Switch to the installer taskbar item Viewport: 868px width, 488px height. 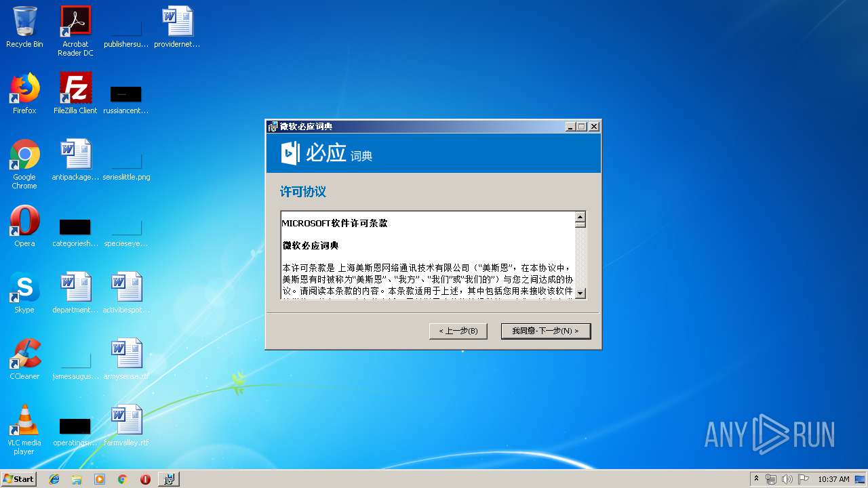(169, 479)
